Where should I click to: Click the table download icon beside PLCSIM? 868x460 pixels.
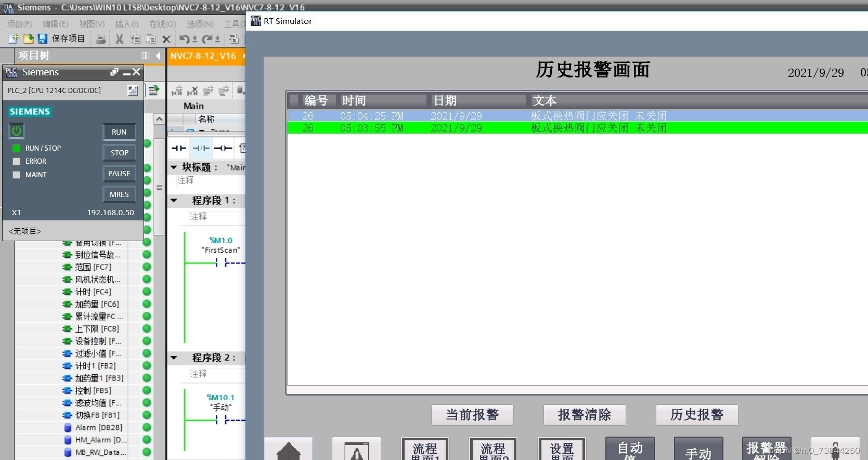click(x=153, y=90)
